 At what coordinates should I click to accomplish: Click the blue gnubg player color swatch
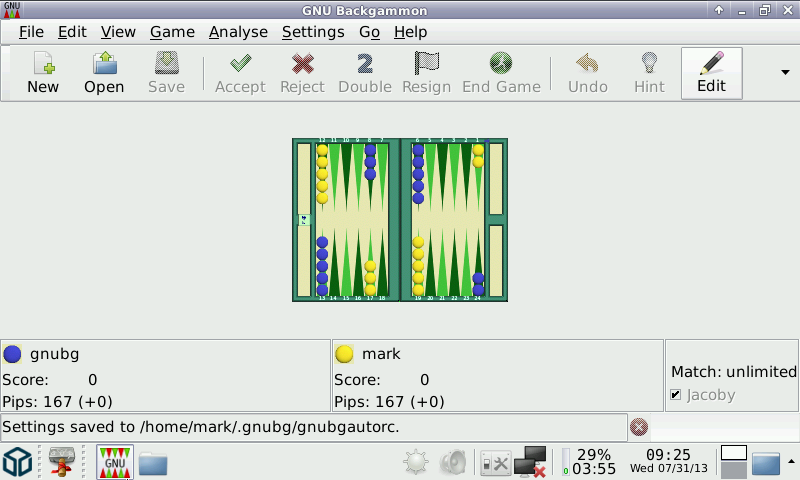12,353
